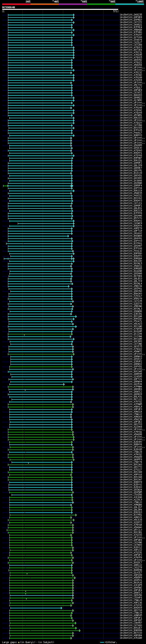Open hit UniRef100_Q9FQE8
The image size is (146, 644).
pos(131,17)
